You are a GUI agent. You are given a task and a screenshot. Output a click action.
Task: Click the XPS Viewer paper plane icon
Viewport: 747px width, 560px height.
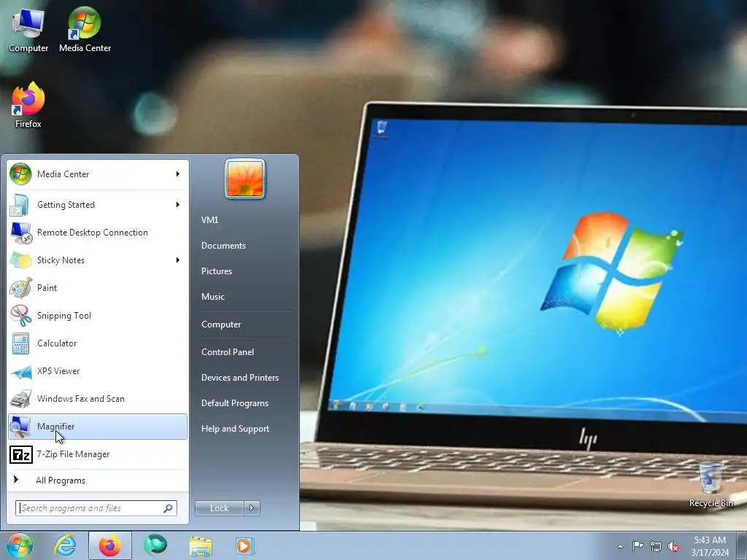20,371
